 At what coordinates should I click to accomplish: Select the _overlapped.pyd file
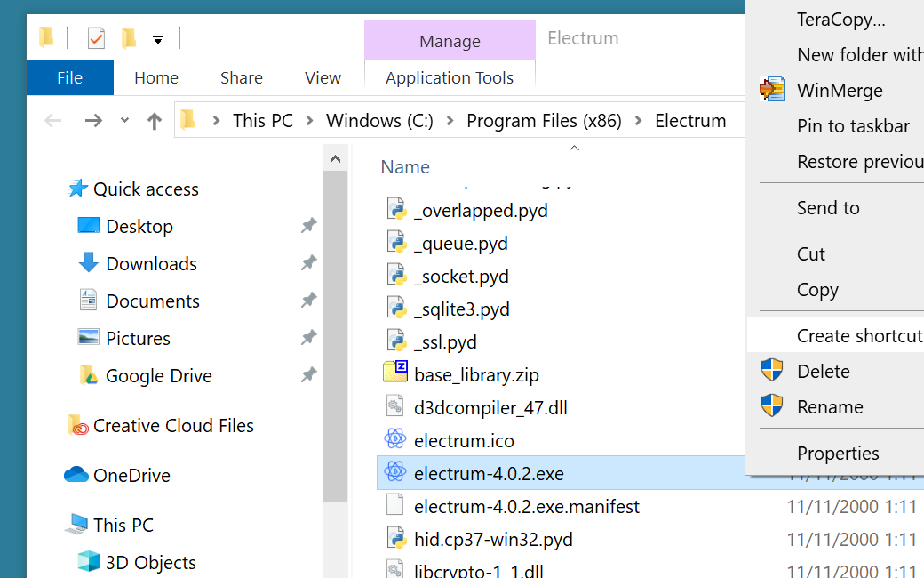click(481, 211)
